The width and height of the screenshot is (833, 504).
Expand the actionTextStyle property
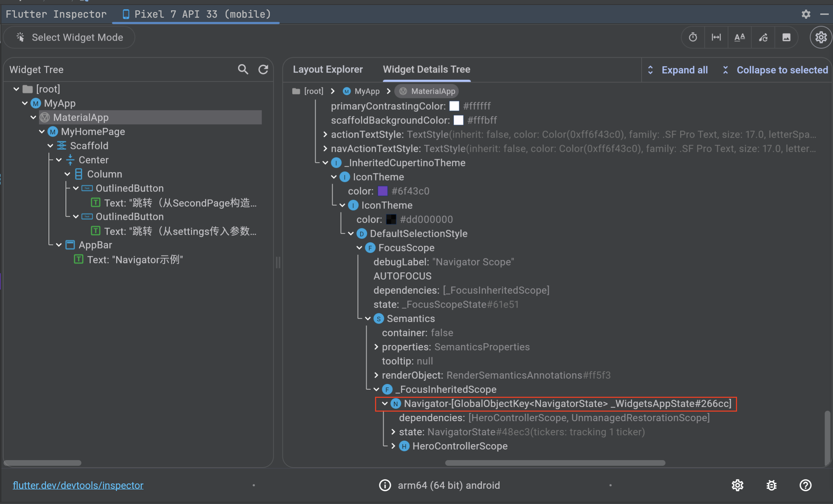pyautogui.click(x=325, y=134)
